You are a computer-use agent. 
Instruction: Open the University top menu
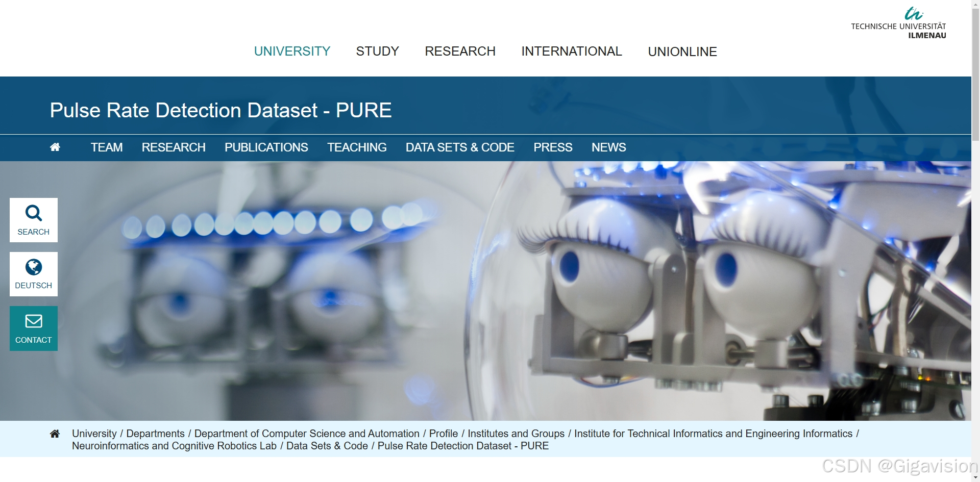click(292, 52)
